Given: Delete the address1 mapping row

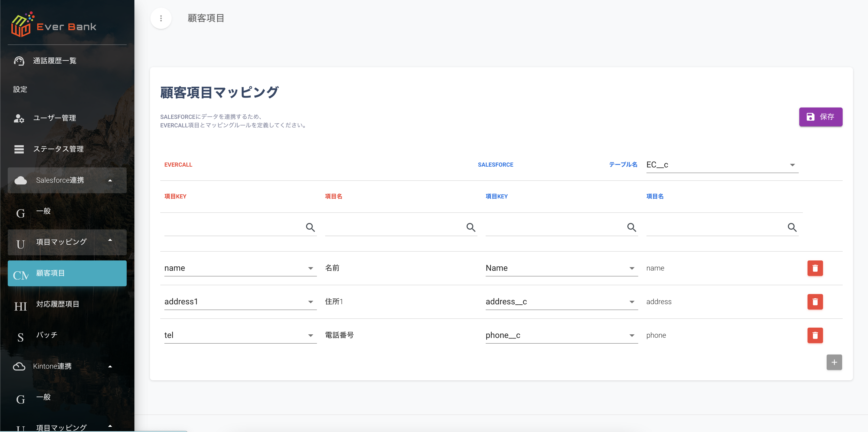Looking at the screenshot, I should click(815, 302).
